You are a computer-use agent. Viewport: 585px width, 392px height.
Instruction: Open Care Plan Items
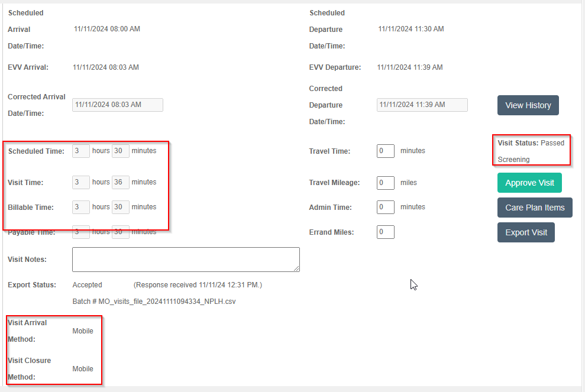tap(535, 208)
